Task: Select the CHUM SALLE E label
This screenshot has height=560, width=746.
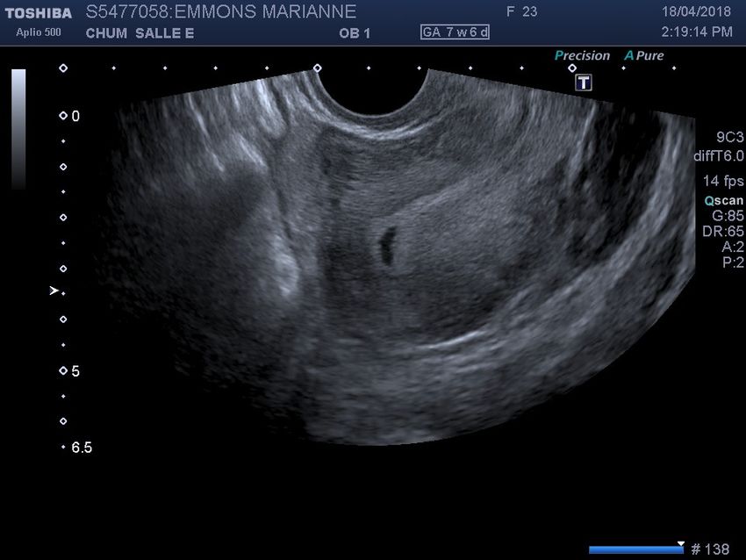Action: pos(140,33)
